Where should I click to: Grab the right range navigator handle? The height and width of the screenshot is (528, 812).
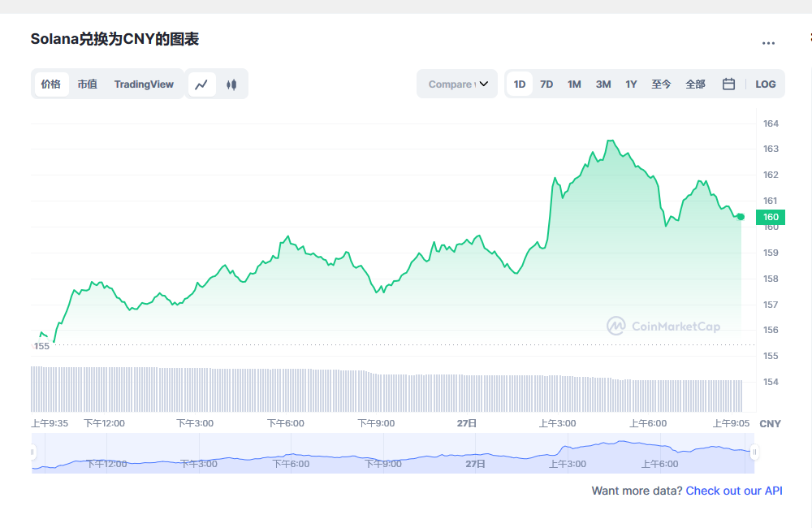point(754,452)
